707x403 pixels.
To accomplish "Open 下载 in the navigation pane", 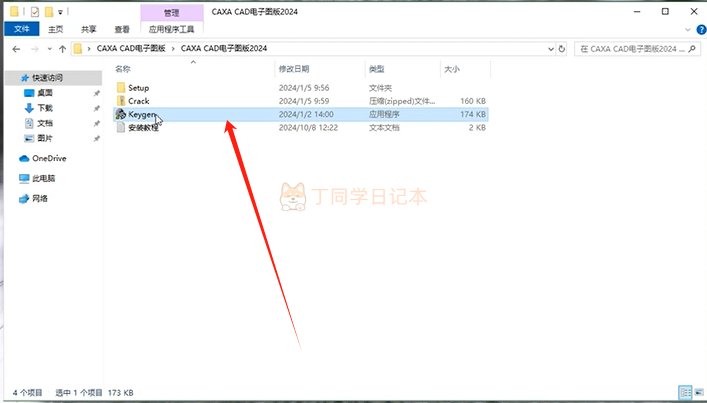I will (45, 108).
